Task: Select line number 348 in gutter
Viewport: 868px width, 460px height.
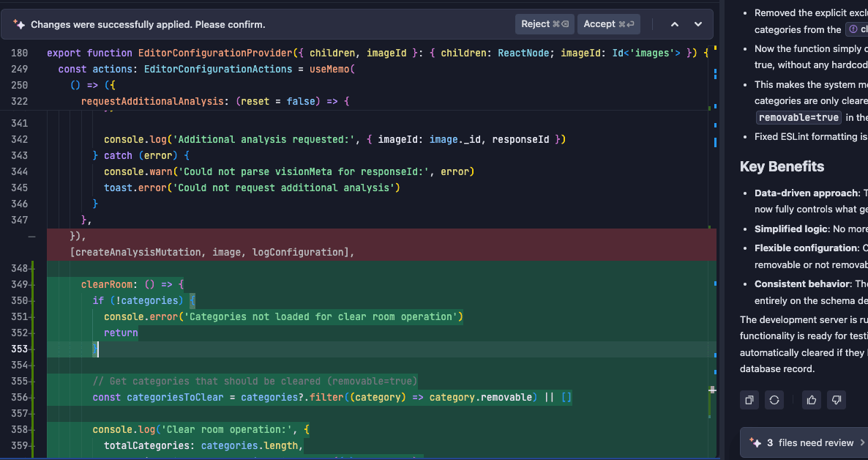Action: [19, 268]
